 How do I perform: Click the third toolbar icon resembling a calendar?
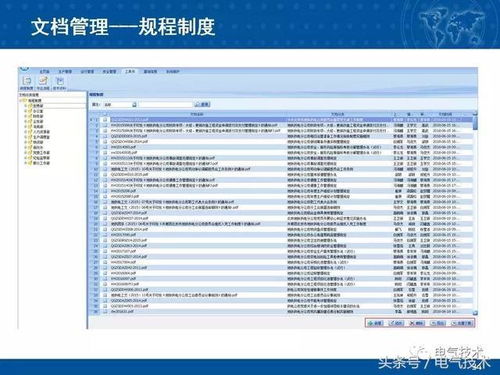tap(60, 81)
